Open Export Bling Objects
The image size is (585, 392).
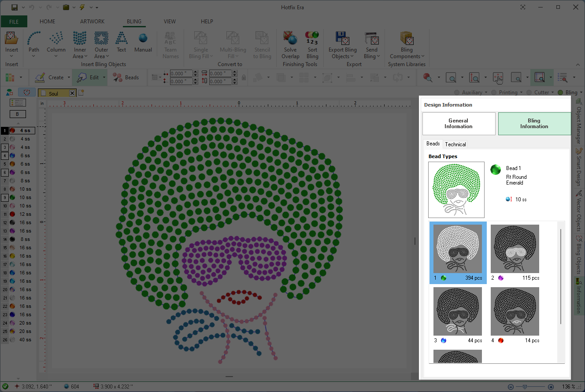click(342, 45)
